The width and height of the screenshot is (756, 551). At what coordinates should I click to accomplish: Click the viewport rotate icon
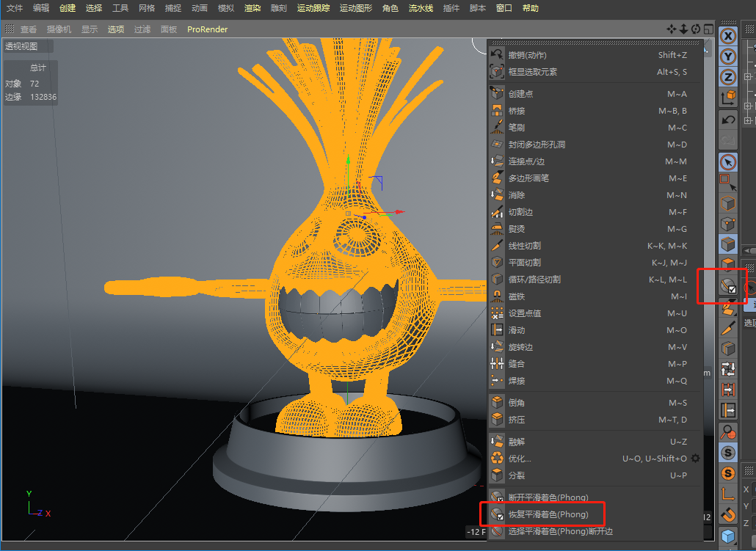696,29
